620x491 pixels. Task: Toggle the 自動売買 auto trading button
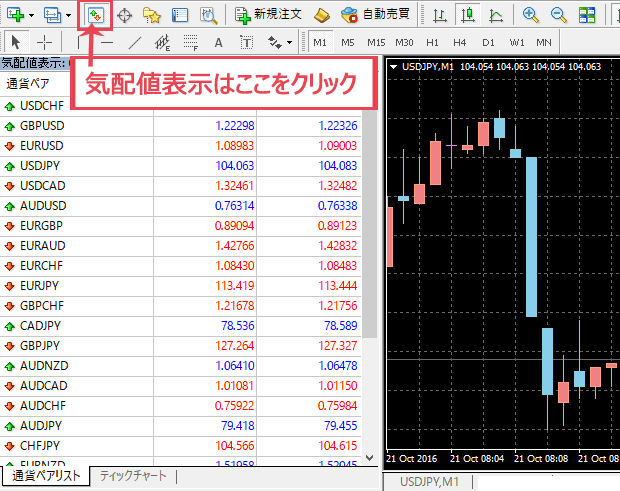tap(375, 15)
